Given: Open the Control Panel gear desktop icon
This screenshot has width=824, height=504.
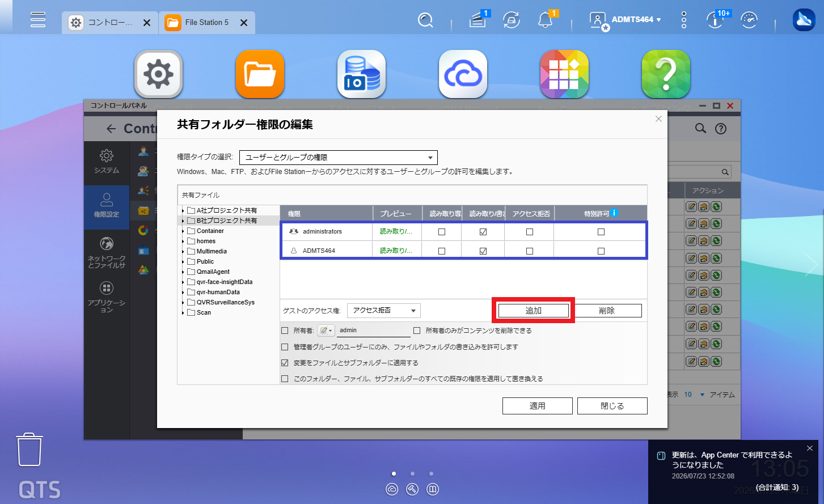Looking at the screenshot, I should [158, 74].
